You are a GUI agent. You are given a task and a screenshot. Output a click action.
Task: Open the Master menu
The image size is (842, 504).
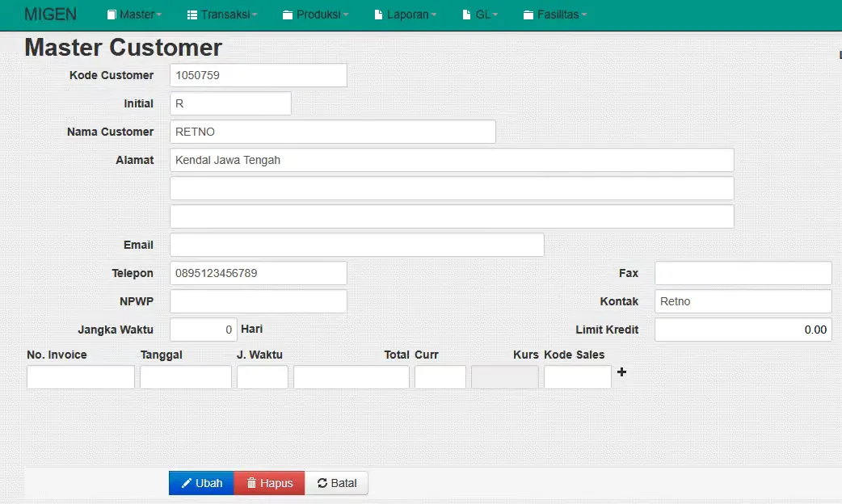(x=134, y=15)
